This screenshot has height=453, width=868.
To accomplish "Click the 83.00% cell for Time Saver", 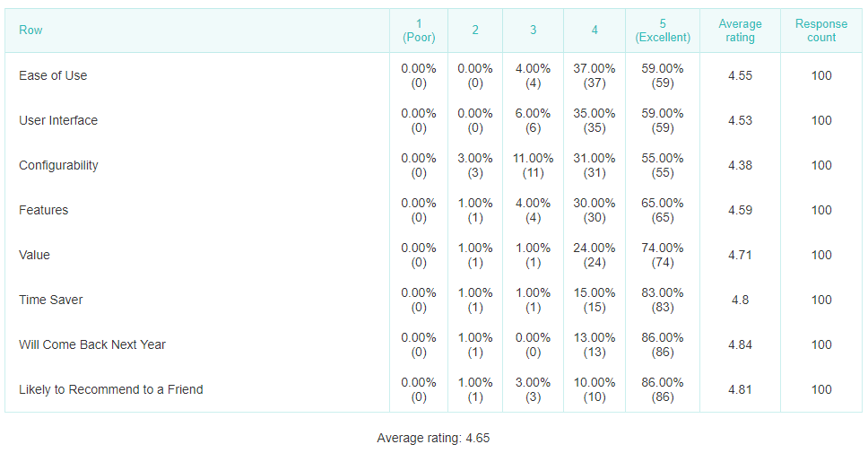I will point(663,300).
